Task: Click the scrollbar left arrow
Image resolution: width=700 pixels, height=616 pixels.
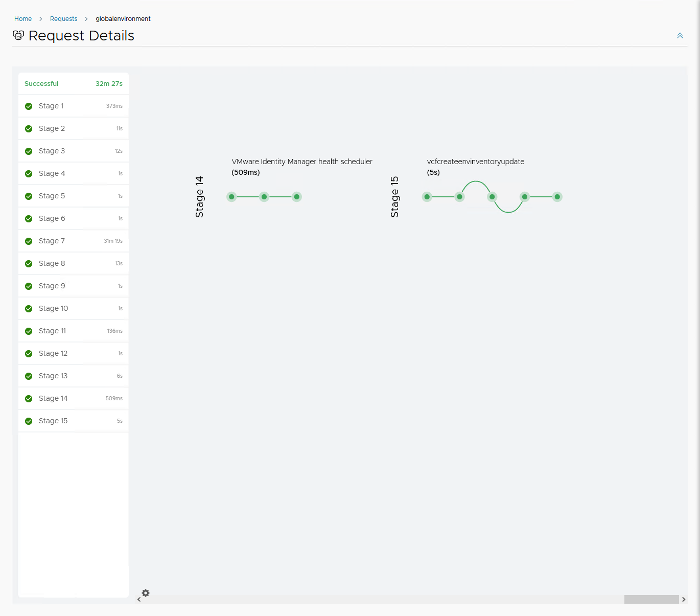Action: 139,600
